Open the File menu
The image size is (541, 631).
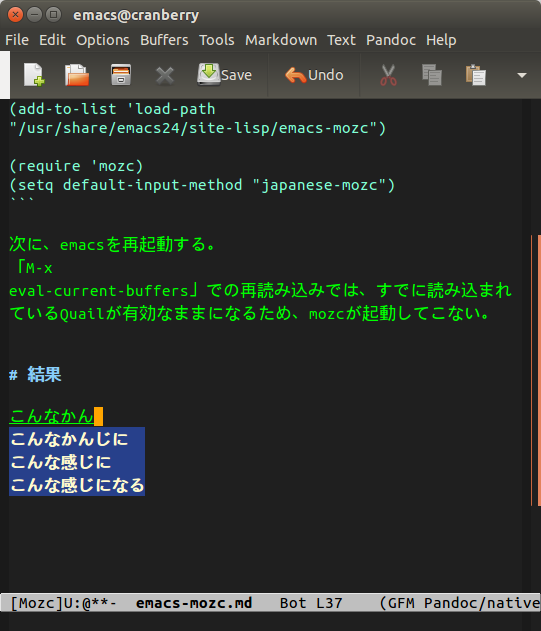(17, 40)
